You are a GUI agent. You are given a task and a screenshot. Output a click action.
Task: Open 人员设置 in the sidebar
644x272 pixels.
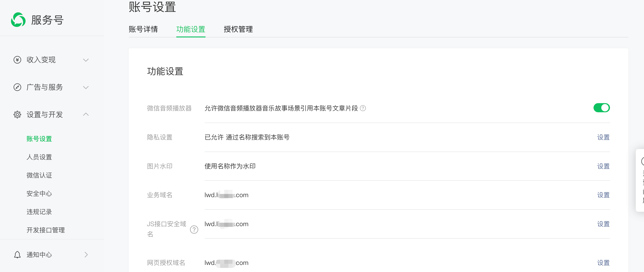(39, 157)
